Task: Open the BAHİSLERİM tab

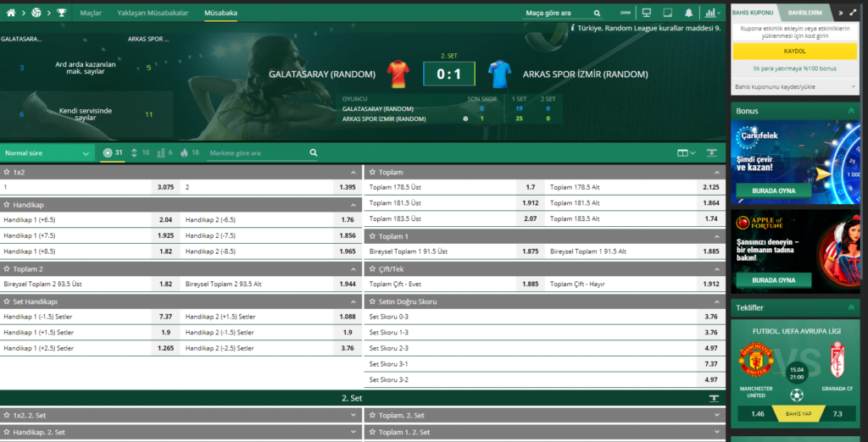Action: (805, 12)
